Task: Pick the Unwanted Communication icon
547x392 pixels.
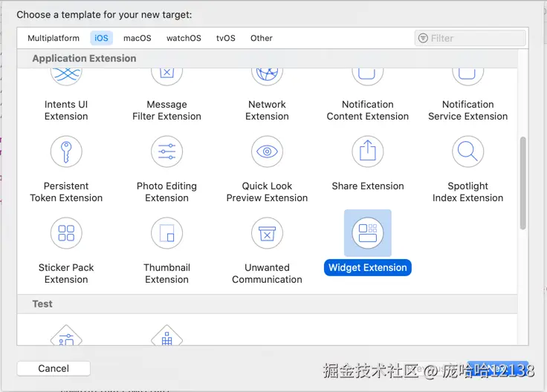Action: click(x=268, y=233)
